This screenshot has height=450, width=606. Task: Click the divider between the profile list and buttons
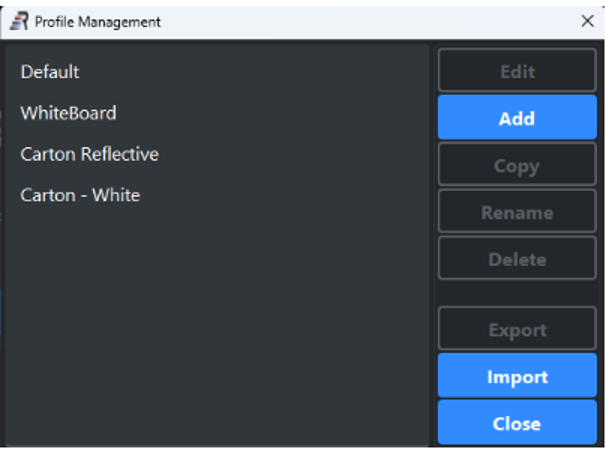pos(433,240)
